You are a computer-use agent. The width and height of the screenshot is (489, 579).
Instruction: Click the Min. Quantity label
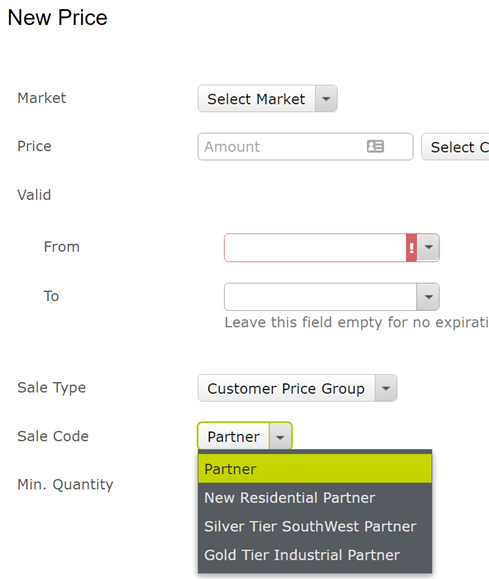click(x=65, y=484)
